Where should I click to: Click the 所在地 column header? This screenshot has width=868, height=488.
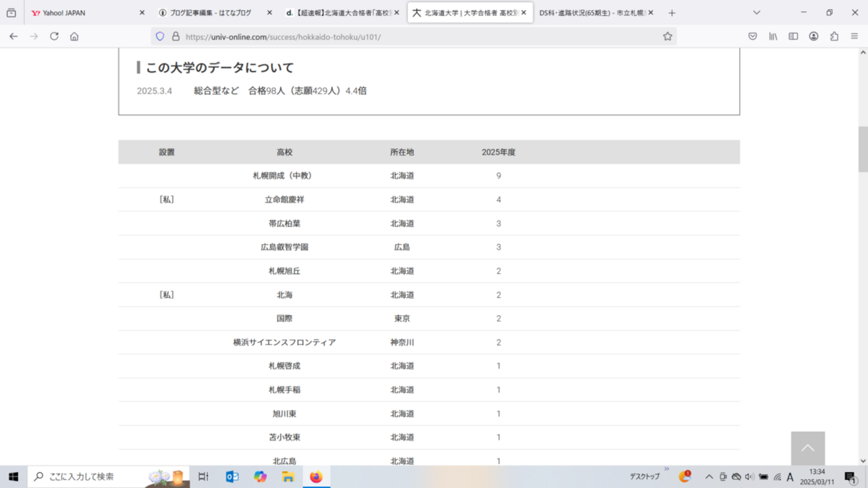pos(402,152)
